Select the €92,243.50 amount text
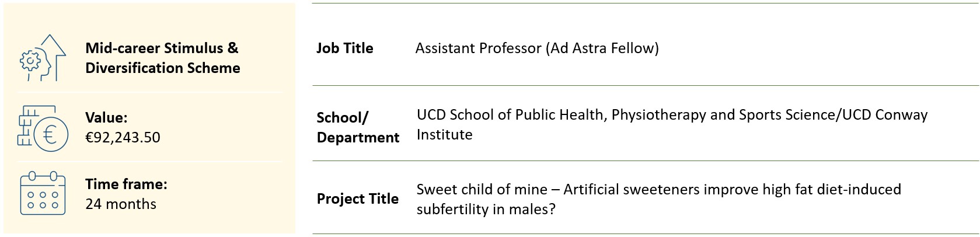Image resolution: width=980 pixels, height=237 pixels. click(x=123, y=137)
